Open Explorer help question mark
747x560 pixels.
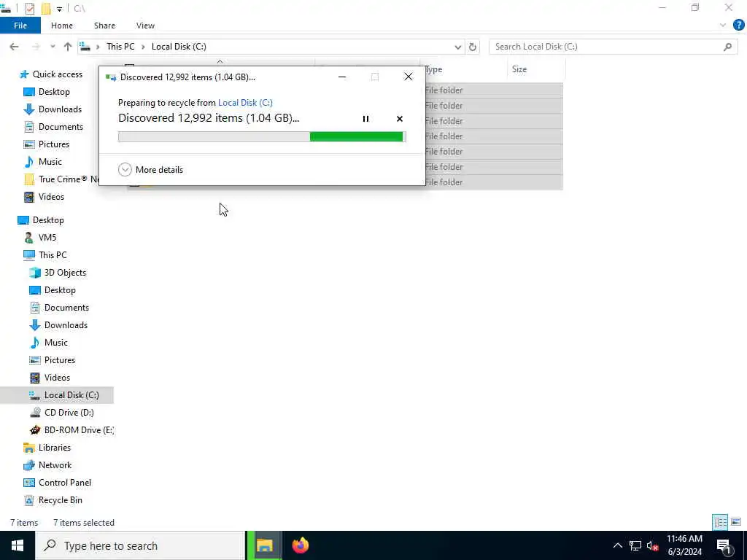(x=738, y=26)
